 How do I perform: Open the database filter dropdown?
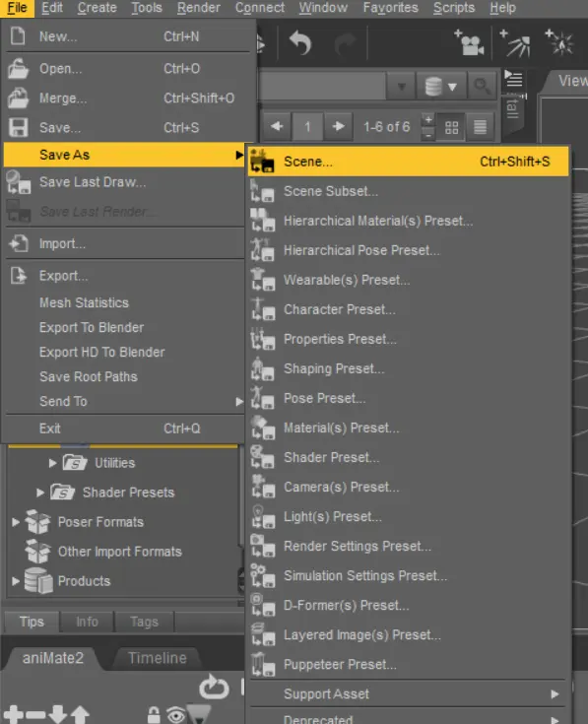[x=441, y=86]
